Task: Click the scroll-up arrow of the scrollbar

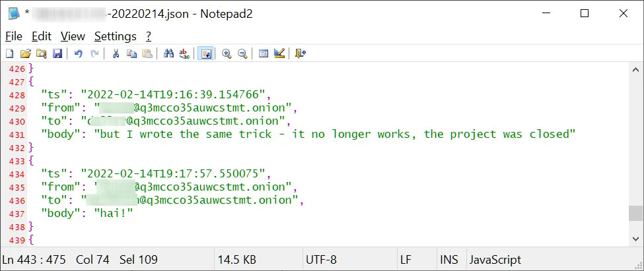Action: point(636,70)
